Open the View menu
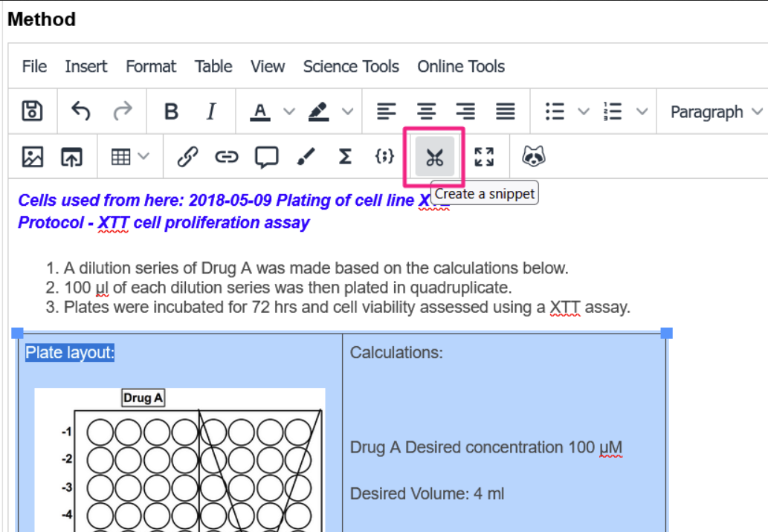Screen dimensions: 768x532 [x=268, y=67]
